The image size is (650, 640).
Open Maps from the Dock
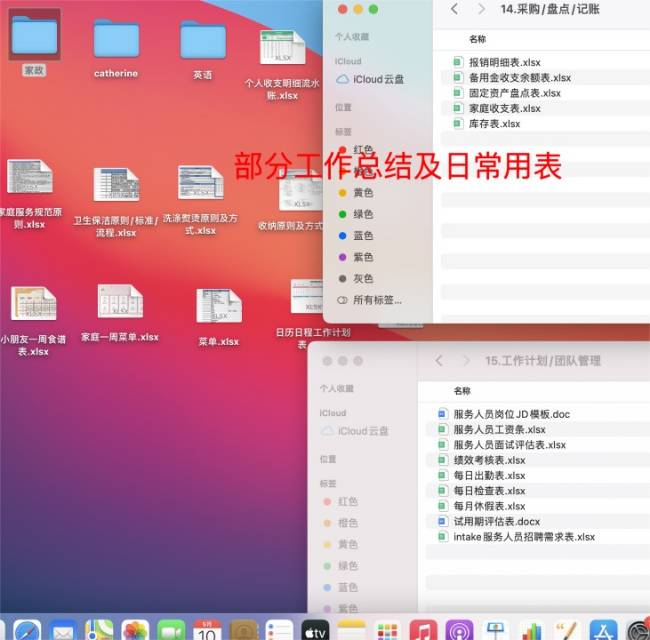pyautogui.click(x=99, y=630)
